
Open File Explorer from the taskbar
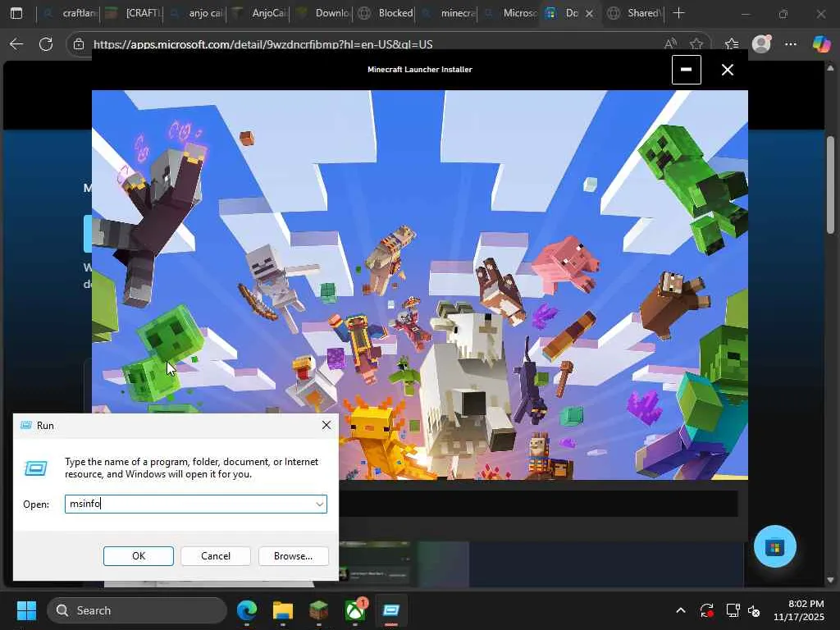pyautogui.click(x=283, y=610)
